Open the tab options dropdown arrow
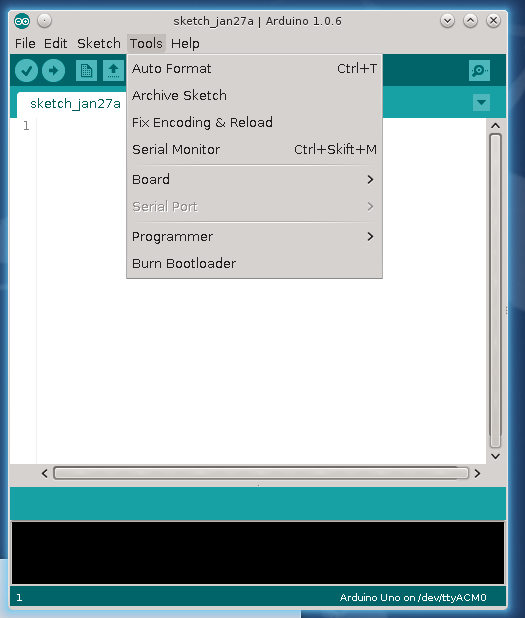 tap(481, 102)
